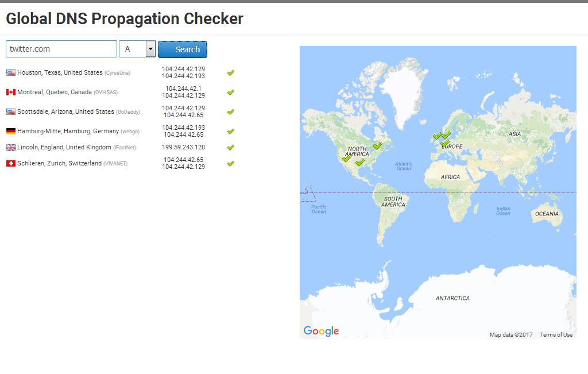Click the "(GoDaddy)" provider label
Viewport: 588px width, 374px height.
point(128,112)
